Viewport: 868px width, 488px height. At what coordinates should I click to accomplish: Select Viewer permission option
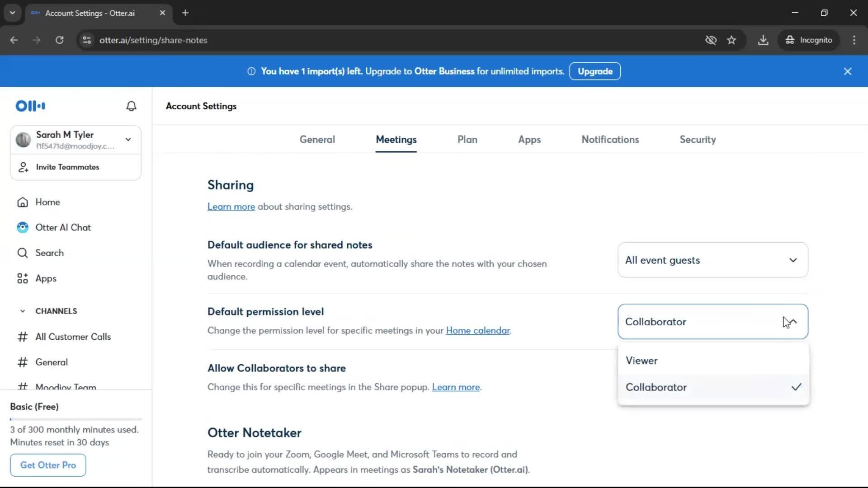713,361
